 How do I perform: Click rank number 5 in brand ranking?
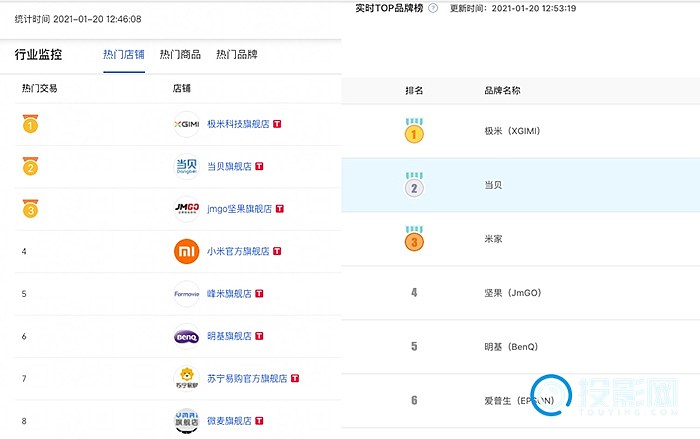click(x=414, y=347)
